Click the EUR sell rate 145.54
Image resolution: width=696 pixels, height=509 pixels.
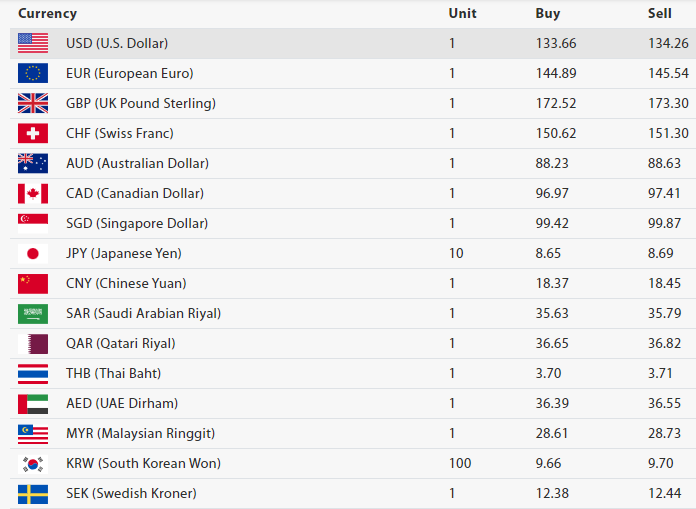[668, 73]
